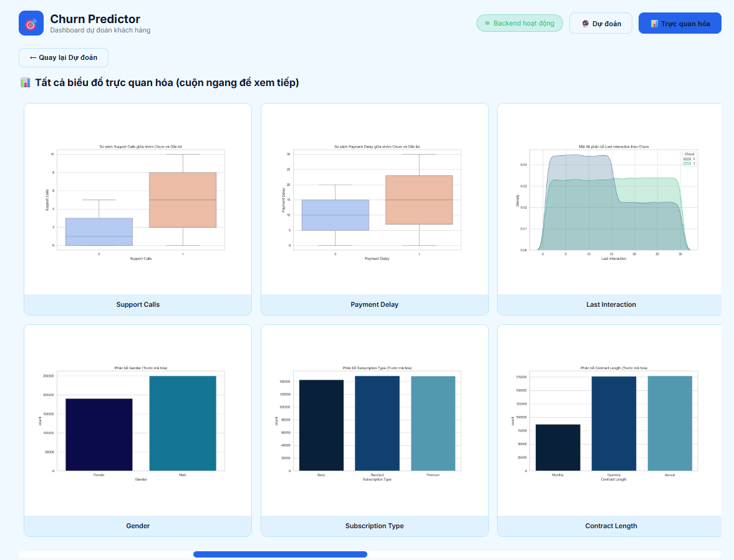Click the Support Calls caption label
The height and width of the screenshot is (560, 734).
138,304
